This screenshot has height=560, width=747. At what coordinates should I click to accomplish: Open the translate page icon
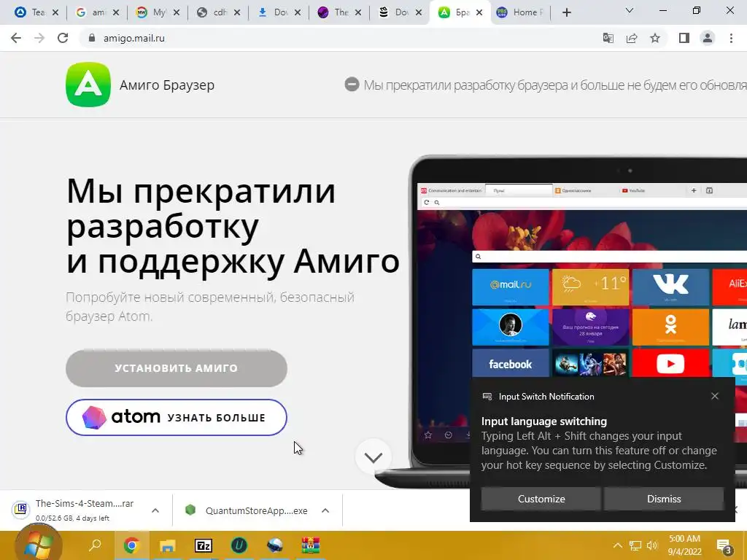coord(608,38)
